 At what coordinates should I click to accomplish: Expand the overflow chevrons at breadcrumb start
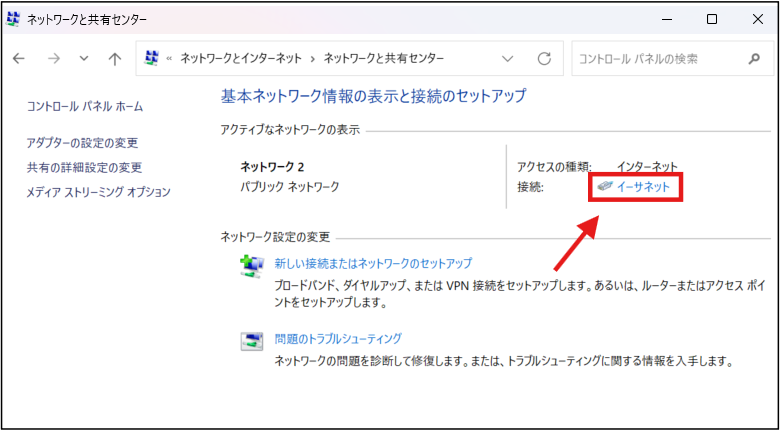(x=169, y=59)
